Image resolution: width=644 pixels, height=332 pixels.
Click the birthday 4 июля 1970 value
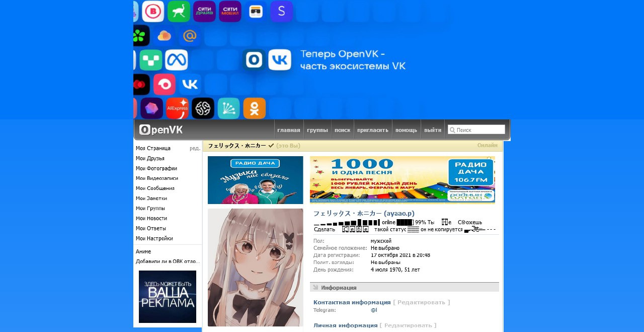click(395, 270)
